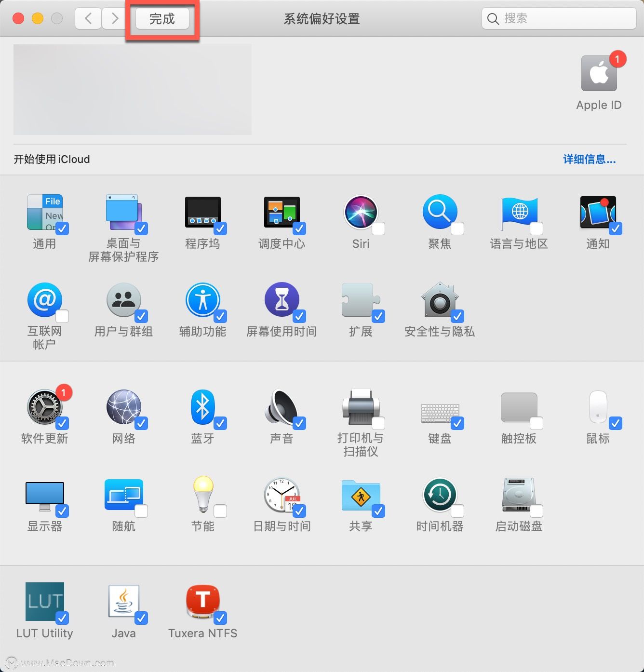Check the 语言与地区 checkbox
Viewport: 644px width, 672px height.
click(537, 228)
